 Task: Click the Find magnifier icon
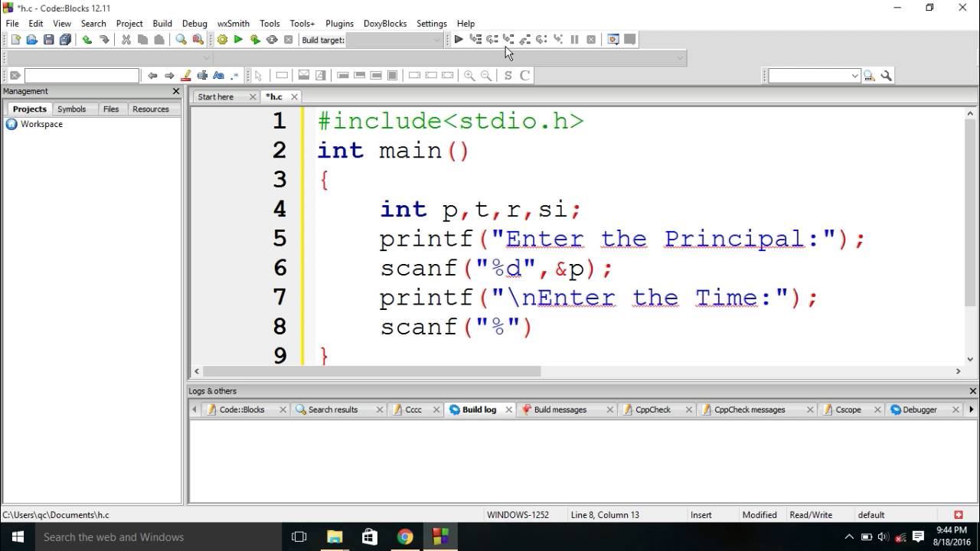(181, 40)
